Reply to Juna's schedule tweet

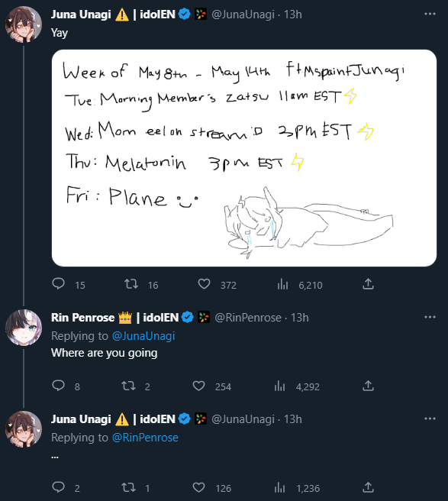click(59, 284)
